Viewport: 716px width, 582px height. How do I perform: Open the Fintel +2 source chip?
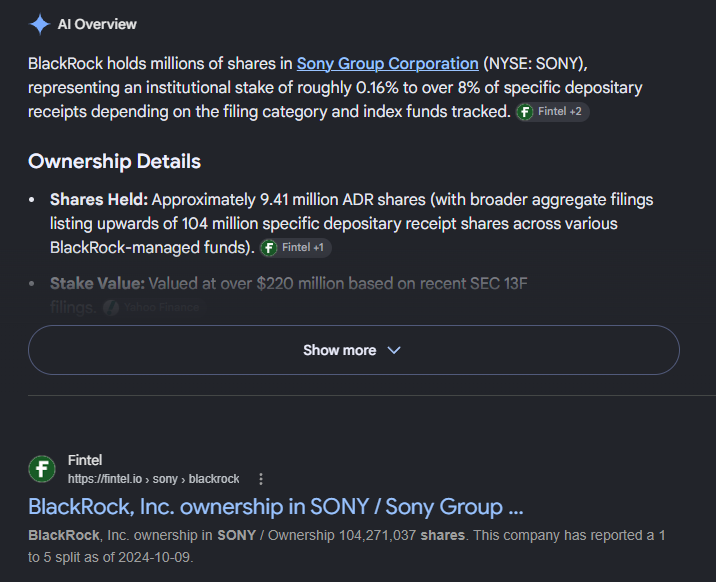[x=553, y=112]
